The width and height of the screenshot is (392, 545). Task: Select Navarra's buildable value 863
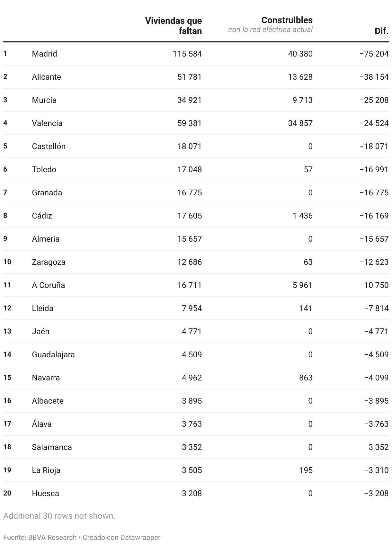(306, 378)
